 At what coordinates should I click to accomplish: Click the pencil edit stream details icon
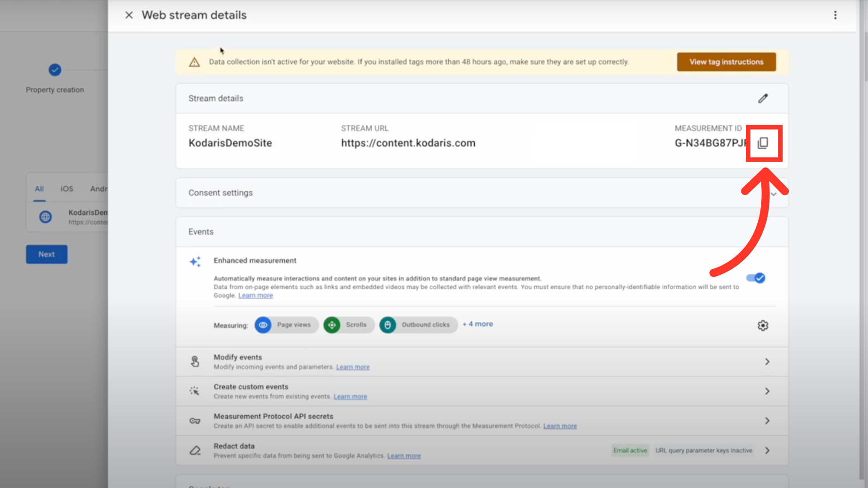(763, 99)
